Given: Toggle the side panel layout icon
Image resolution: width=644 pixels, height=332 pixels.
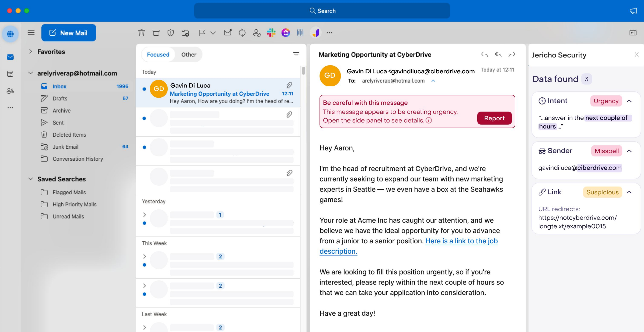Looking at the screenshot, I should (x=633, y=33).
